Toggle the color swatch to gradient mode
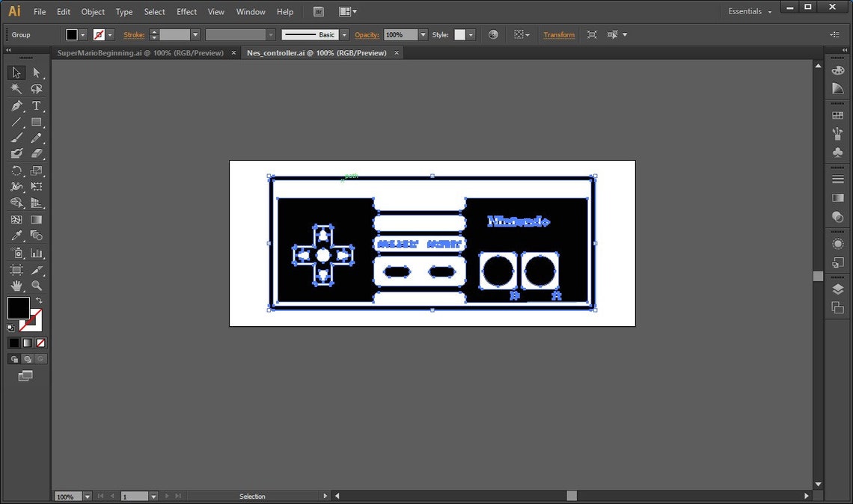The height and width of the screenshot is (504, 853). [26, 342]
